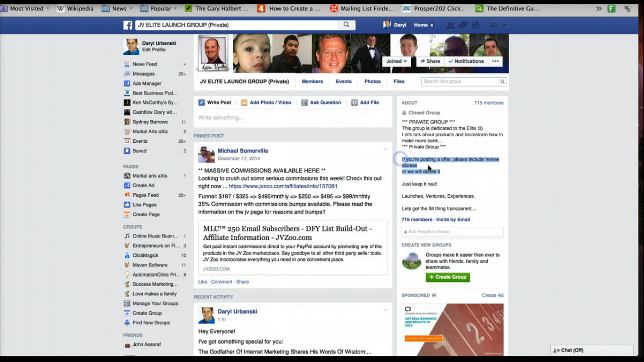This screenshot has width=644, height=362.
Task: Open account menu arrow in top bar
Action: [x=504, y=25]
